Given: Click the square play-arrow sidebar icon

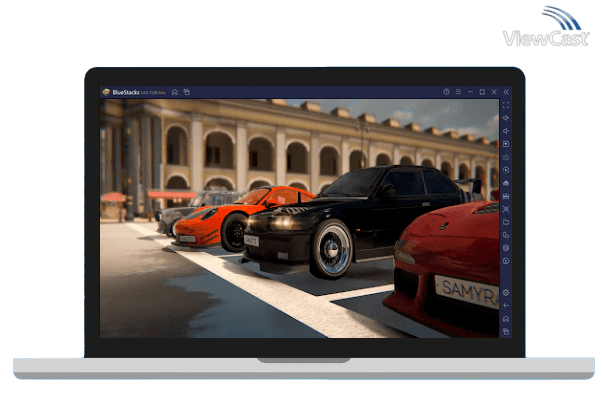Looking at the screenshot, I should click(506, 144).
